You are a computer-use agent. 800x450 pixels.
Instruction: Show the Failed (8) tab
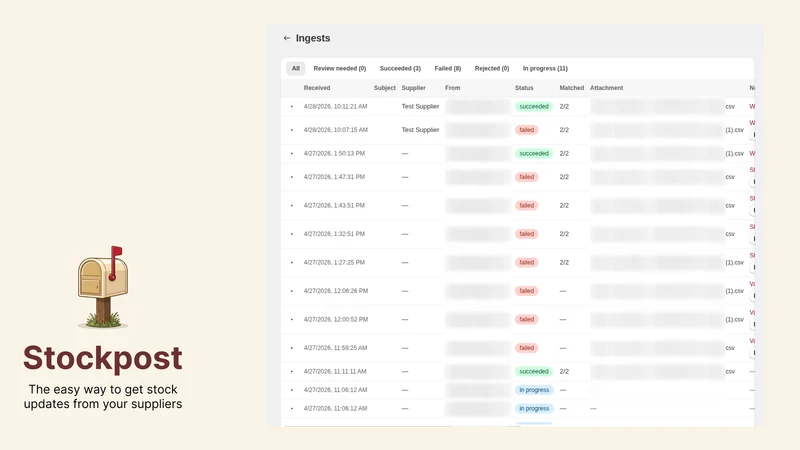pyautogui.click(x=447, y=68)
